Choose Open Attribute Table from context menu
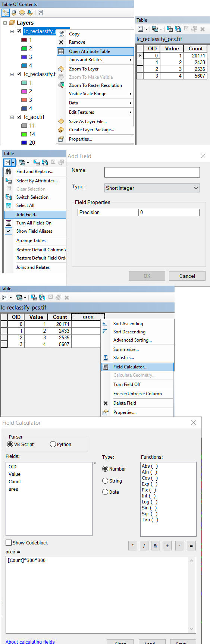Screen dimensions: 210x644 pos(95,51)
